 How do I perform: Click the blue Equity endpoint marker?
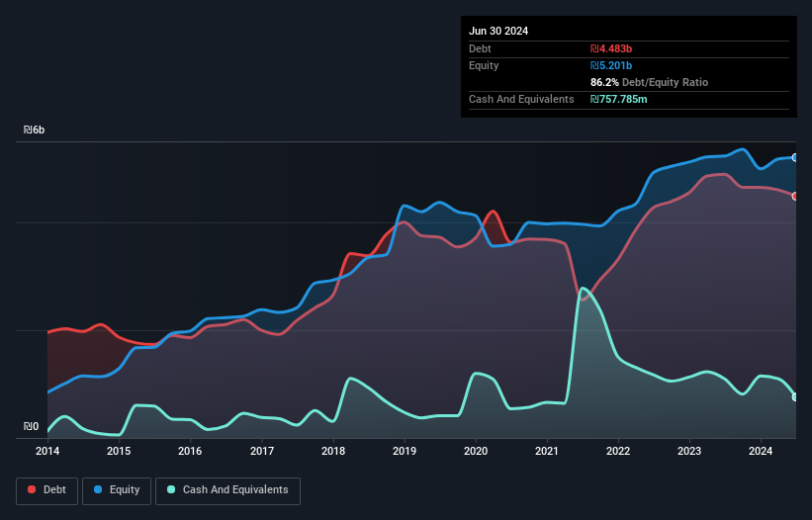click(x=795, y=158)
